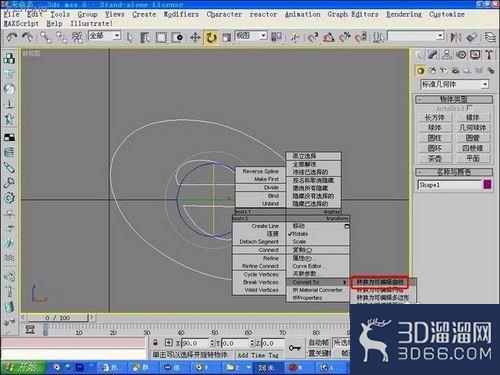Toggle Angle Snap in the toolbar

tap(328, 37)
